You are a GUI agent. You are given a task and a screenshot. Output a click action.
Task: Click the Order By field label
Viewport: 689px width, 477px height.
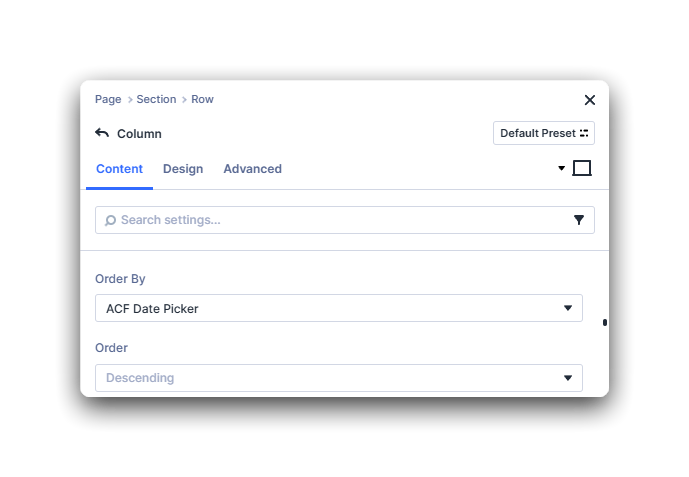point(120,279)
